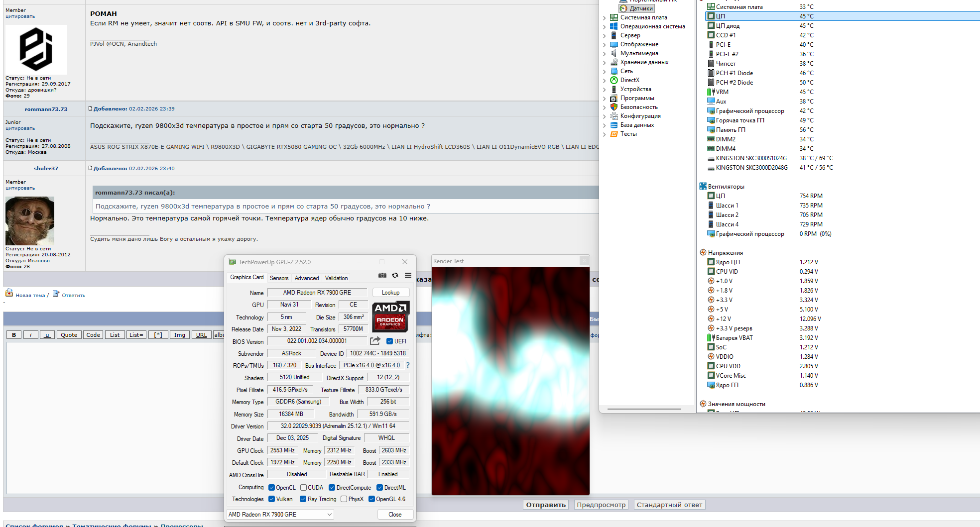Expand the Хранение данных tree node

605,63
